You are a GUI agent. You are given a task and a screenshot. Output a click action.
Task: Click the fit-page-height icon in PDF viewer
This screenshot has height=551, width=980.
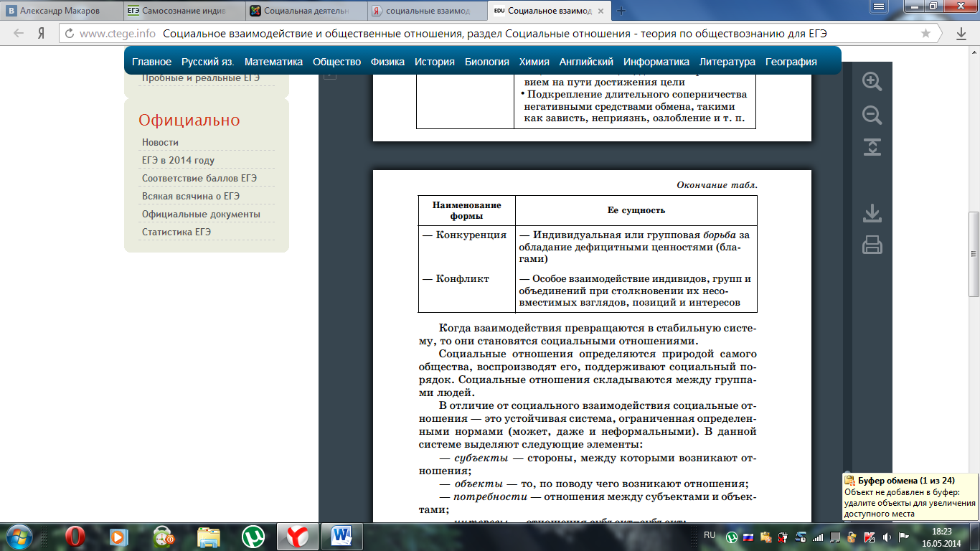(x=872, y=147)
